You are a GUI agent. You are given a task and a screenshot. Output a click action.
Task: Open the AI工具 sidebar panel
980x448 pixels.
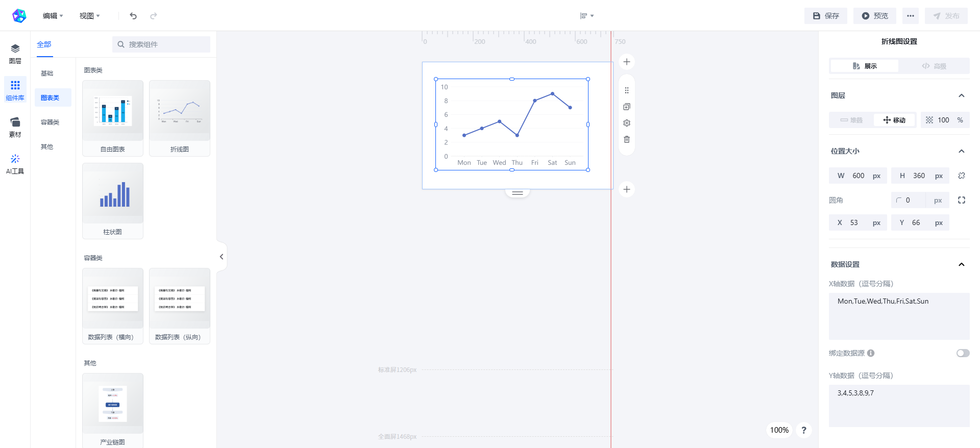[15, 164]
